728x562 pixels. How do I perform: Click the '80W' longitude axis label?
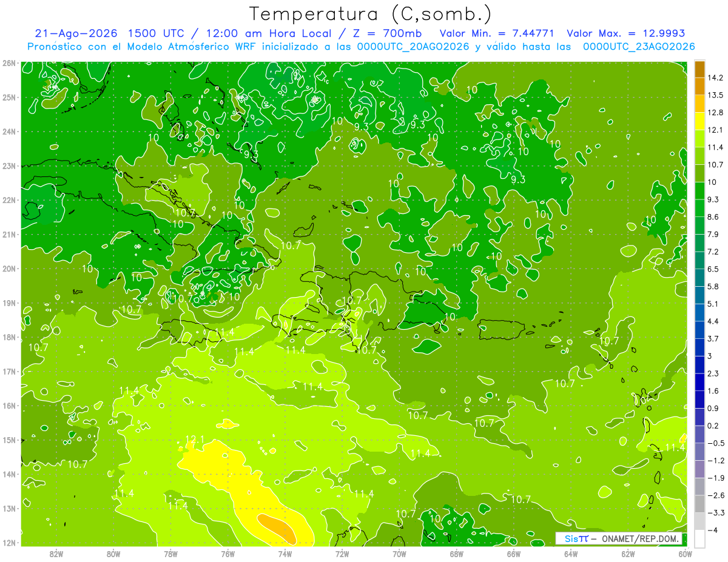pyautogui.click(x=113, y=554)
